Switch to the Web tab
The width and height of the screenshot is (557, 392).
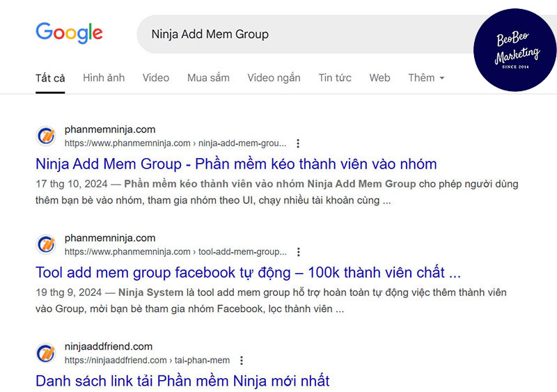(379, 77)
